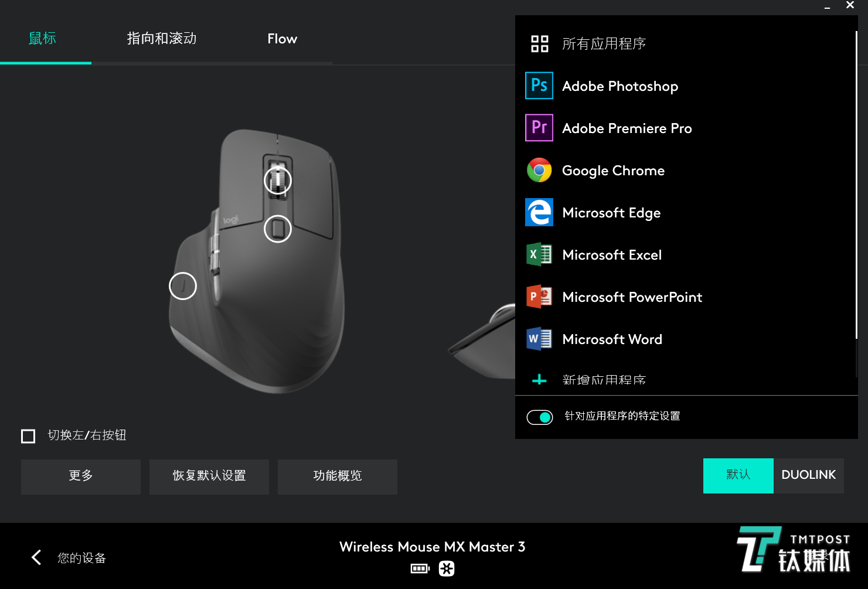The height and width of the screenshot is (589, 868).
Task: Click the scroll wheel hotspot circle on mouse
Action: (278, 181)
